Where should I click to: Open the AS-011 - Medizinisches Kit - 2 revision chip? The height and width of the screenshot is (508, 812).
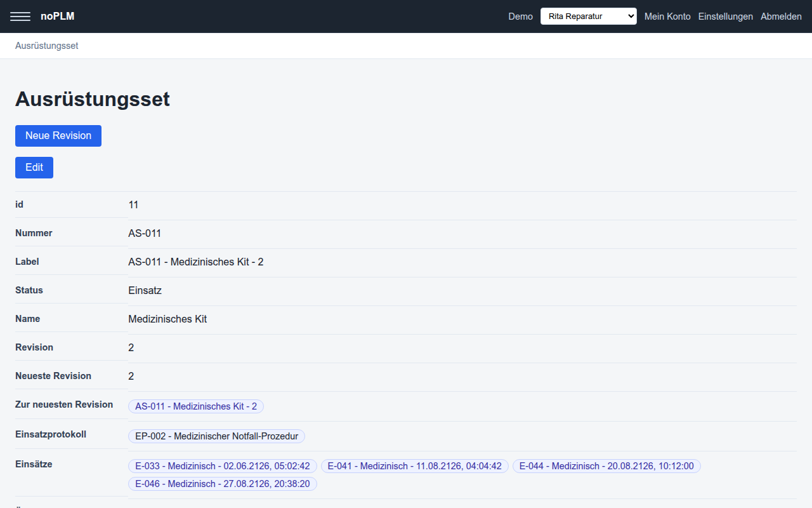tap(196, 406)
